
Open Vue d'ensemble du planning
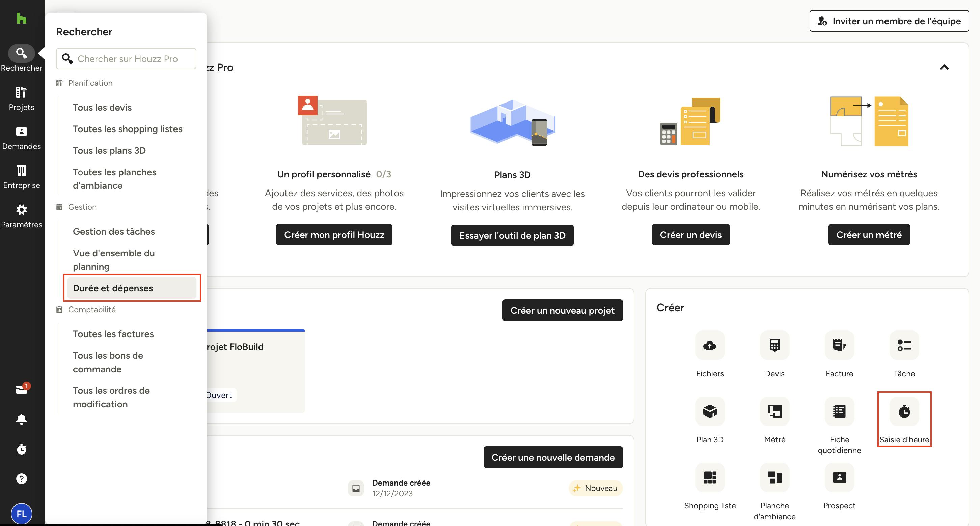pos(114,260)
